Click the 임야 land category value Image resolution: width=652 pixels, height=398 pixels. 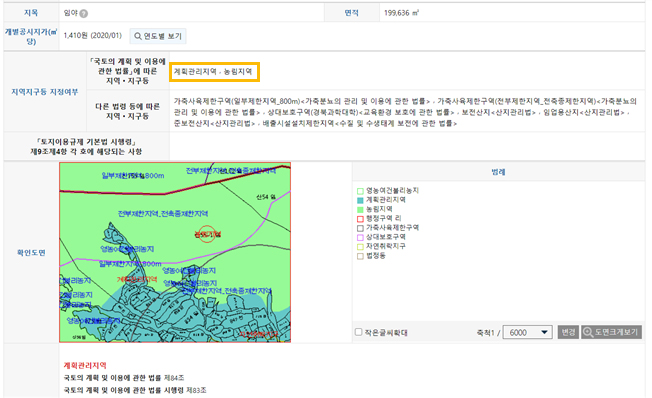pos(71,13)
